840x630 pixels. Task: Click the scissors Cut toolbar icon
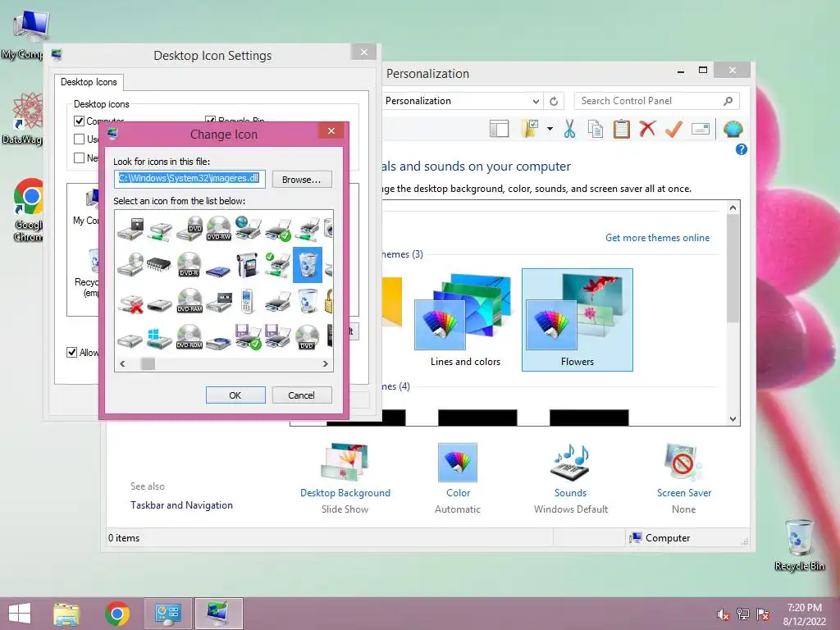pyautogui.click(x=569, y=129)
